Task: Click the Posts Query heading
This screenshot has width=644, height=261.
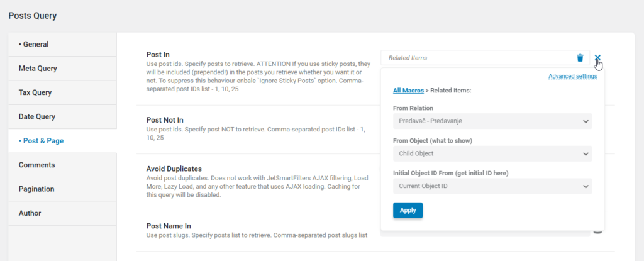Action: click(33, 16)
